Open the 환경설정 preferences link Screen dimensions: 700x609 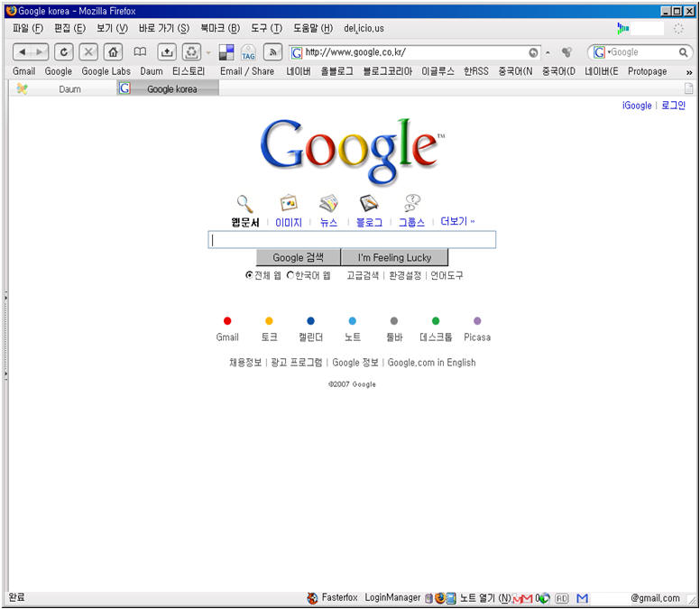pyautogui.click(x=405, y=275)
